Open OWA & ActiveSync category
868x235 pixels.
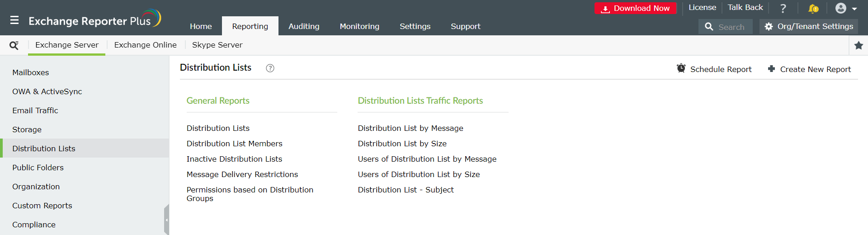(x=85, y=91)
